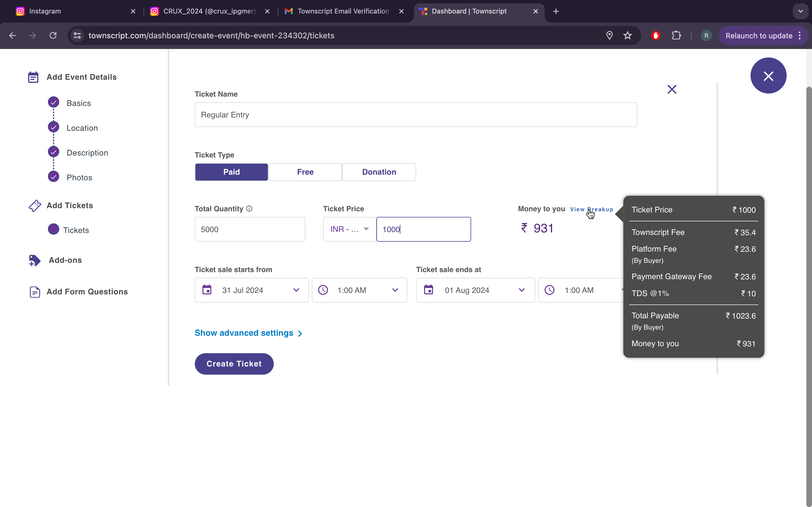812x507 pixels.
Task: Bookmark this page with star icon
Action: tap(627, 35)
